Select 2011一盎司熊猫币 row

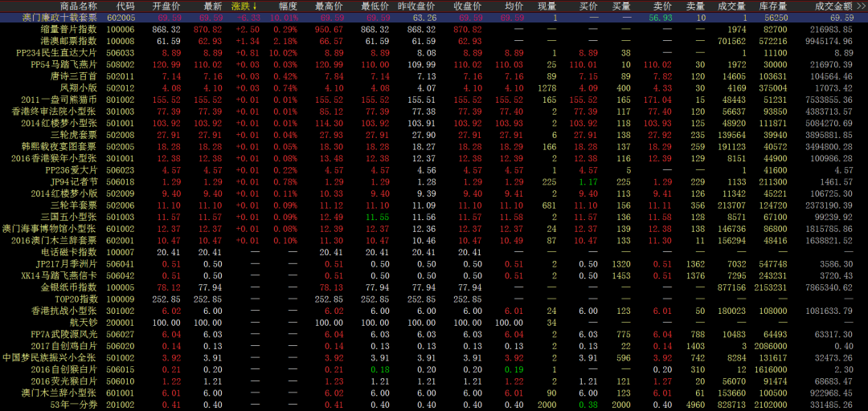(x=434, y=100)
